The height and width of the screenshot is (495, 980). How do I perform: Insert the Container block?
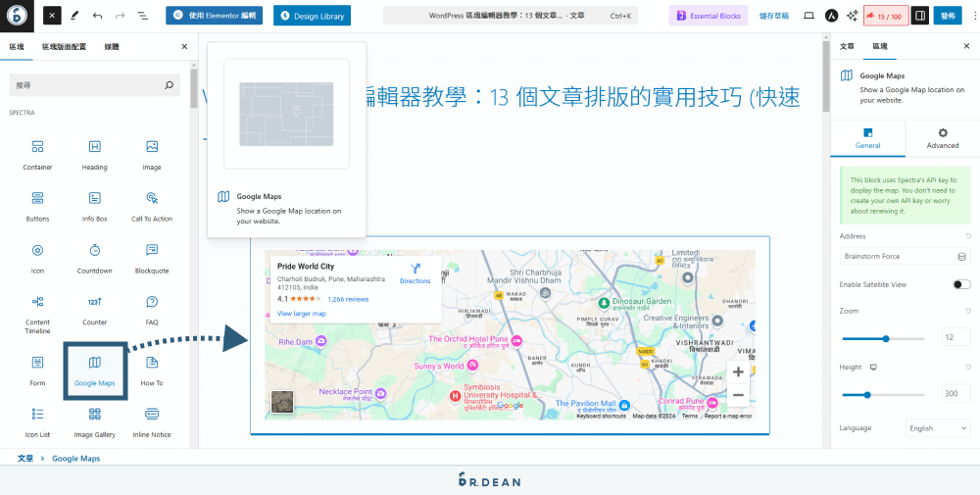click(x=37, y=156)
